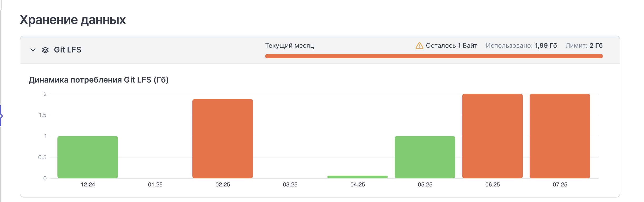The height and width of the screenshot is (202, 644).
Task: Select the green 05.25 bar
Action: (425, 157)
